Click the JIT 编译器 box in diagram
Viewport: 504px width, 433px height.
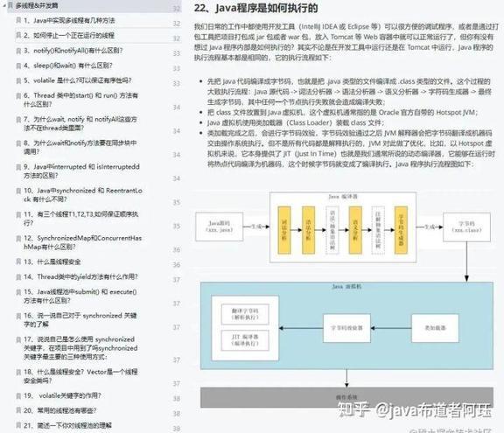(x=245, y=340)
